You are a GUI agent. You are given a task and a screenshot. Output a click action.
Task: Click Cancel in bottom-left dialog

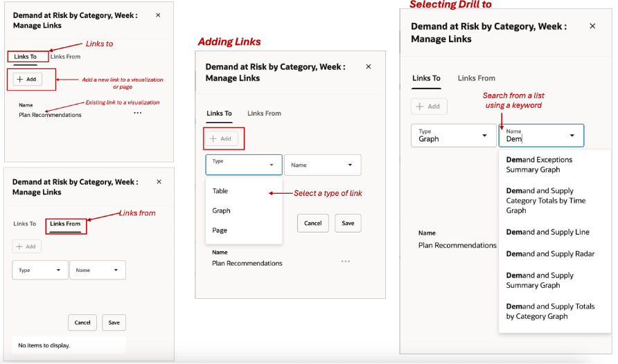(82, 322)
